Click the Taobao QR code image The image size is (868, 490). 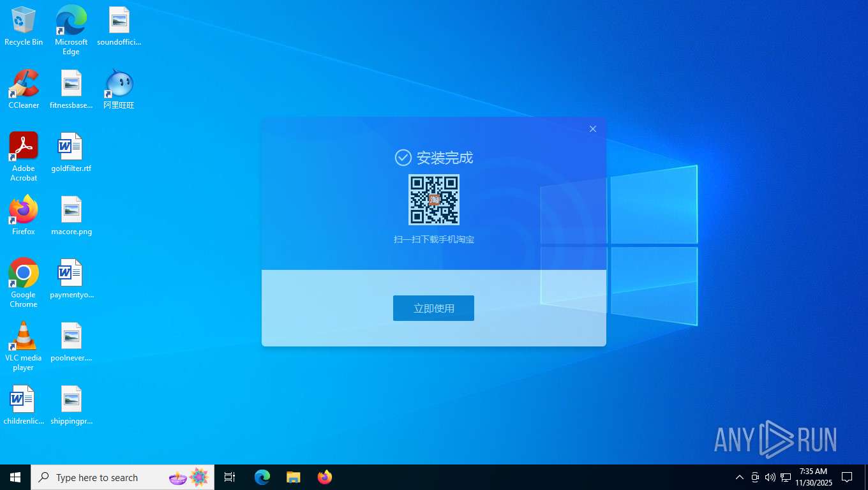tap(434, 200)
